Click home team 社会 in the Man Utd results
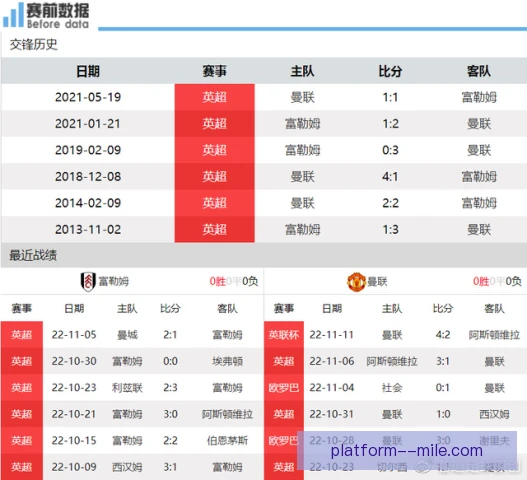The width and height of the screenshot is (527, 480). (392, 388)
